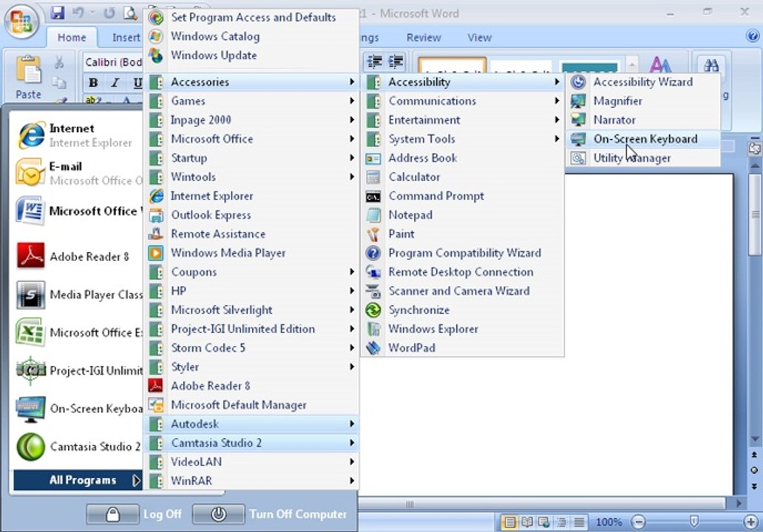
Task: Click the Zoom Out minus button in Word
Action: (x=638, y=522)
